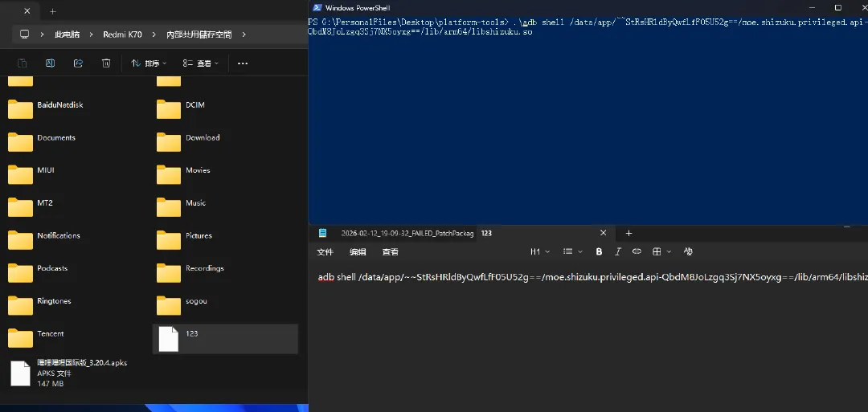Click 此电脑 in the address breadcrumb

click(67, 35)
